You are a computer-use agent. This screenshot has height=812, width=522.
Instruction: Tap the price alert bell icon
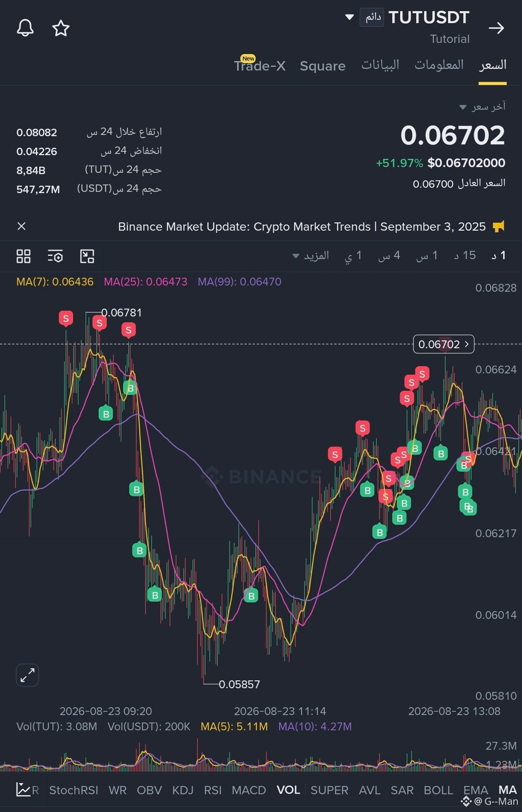[25, 28]
